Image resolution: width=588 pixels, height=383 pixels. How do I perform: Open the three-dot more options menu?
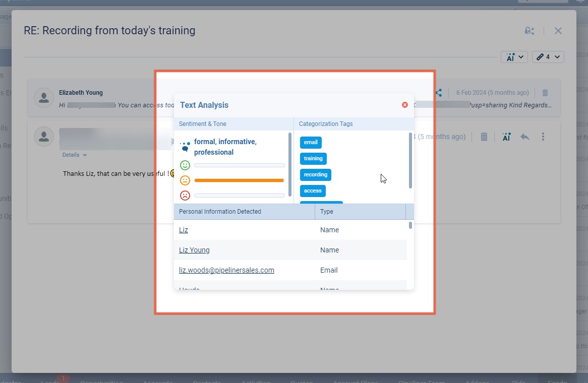click(x=543, y=137)
